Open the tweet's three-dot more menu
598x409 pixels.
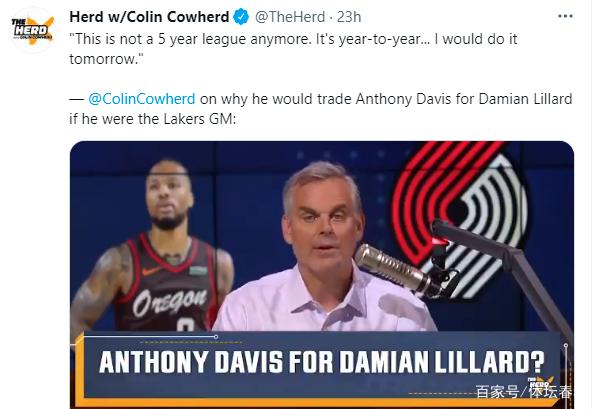565,16
